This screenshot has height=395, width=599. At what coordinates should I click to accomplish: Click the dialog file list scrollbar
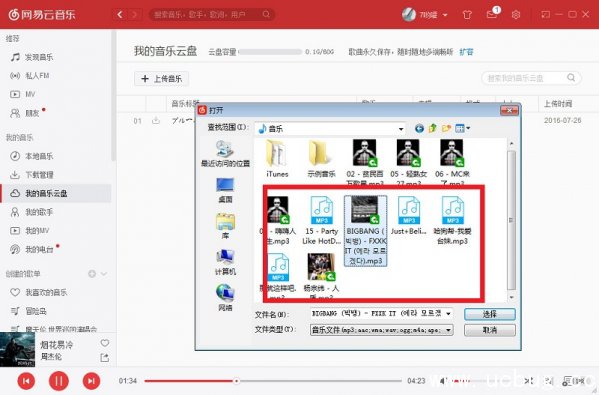pyautogui.click(x=512, y=220)
